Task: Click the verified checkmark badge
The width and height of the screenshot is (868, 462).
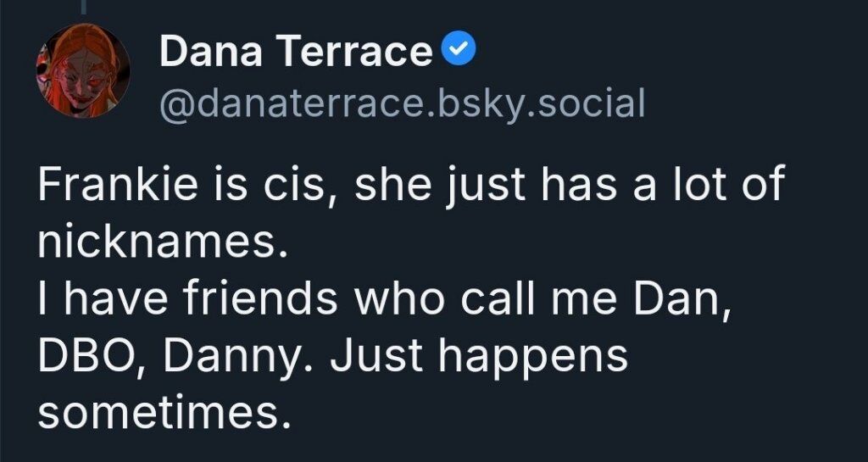Action: 459,52
